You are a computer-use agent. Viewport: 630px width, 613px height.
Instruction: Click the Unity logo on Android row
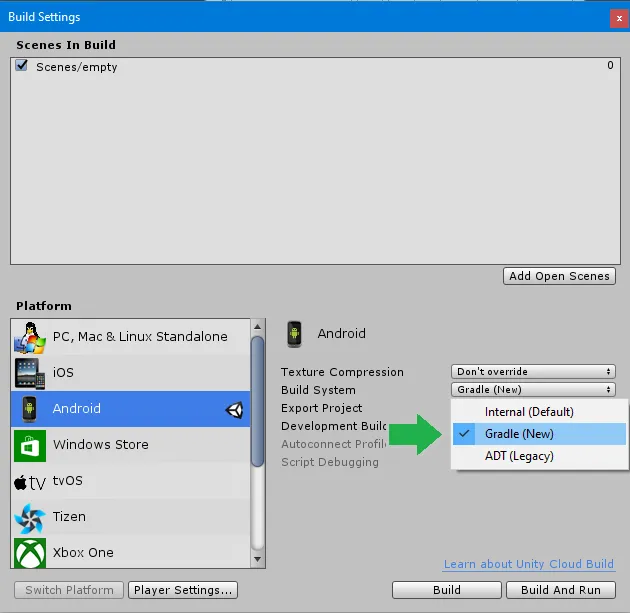tap(235, 410)
